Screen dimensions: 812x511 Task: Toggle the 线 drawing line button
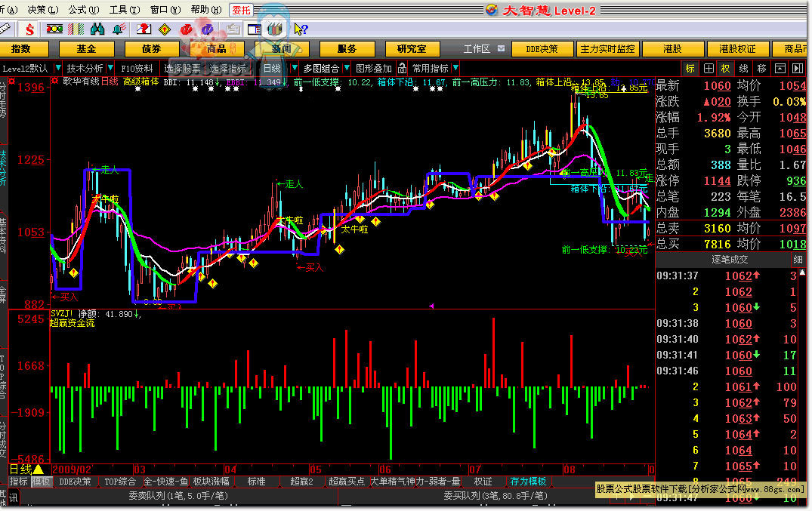click(x=743, y=69)
